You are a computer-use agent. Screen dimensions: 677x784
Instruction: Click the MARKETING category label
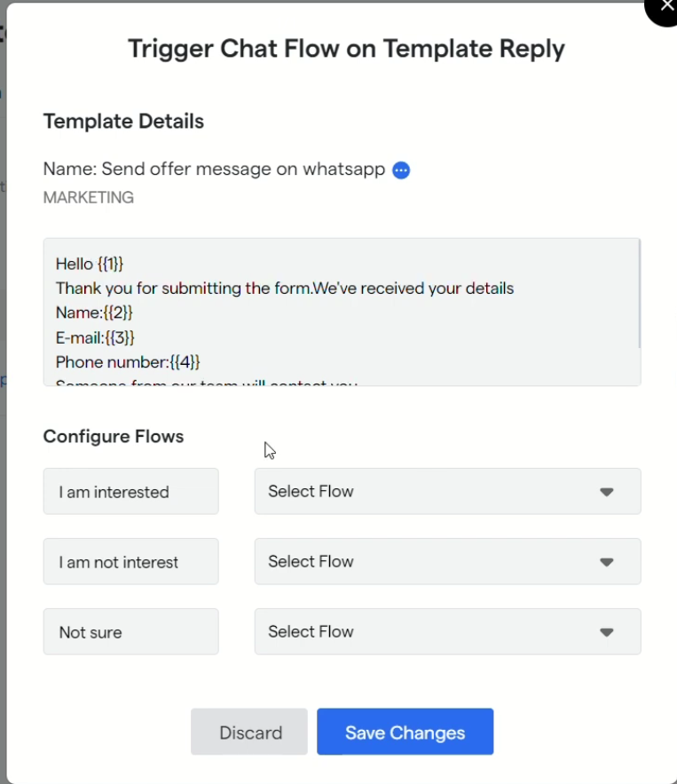click(x=89, y=198)
